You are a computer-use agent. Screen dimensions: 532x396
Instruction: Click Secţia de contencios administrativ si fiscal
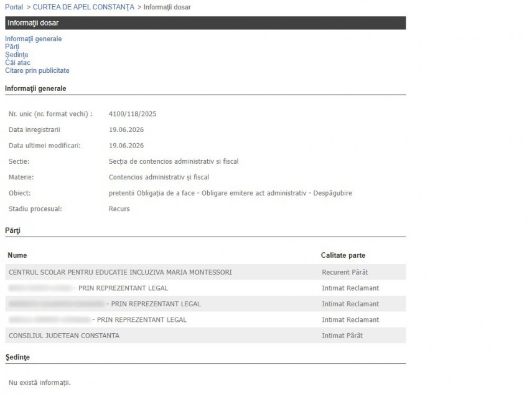[174, 161]
